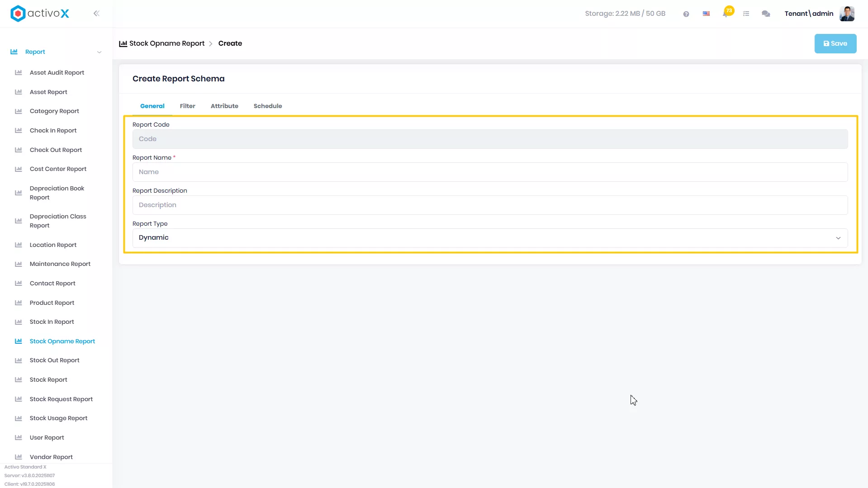The height and width of the screenshot is (488, 868).
Task: Open Contact Report in sidebar
Action: (52, 283)
